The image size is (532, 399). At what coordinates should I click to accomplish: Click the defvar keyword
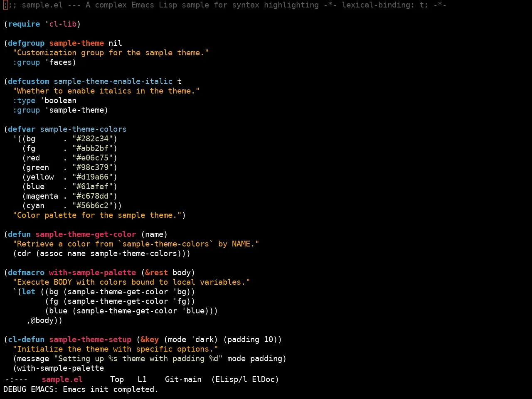click(21, 129)
